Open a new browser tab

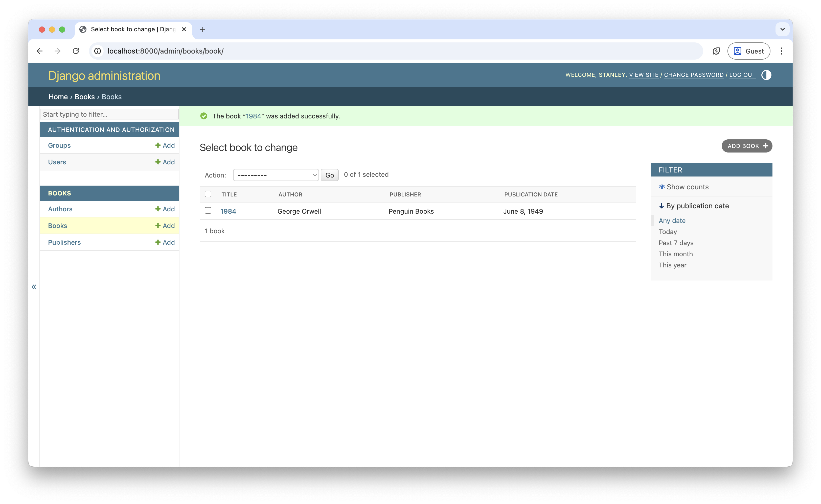[202, 29]
